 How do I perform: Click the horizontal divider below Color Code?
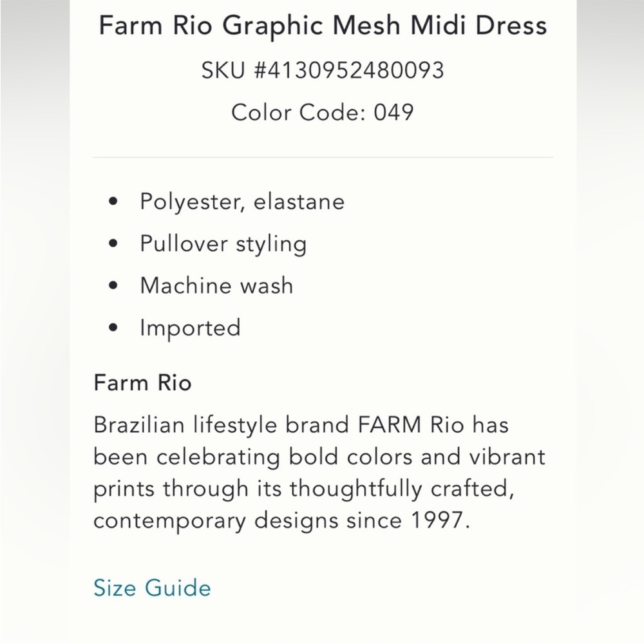tap(323, 157)
